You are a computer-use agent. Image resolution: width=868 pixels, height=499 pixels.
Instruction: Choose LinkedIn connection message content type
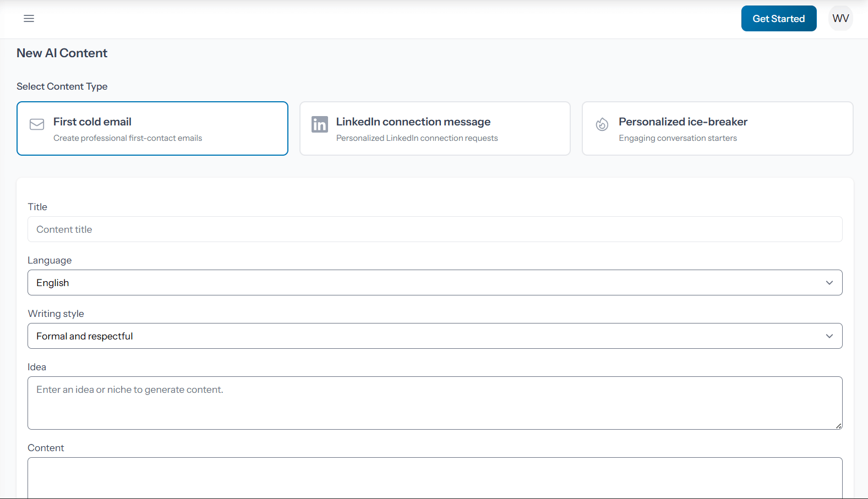(x=435, y=128)
